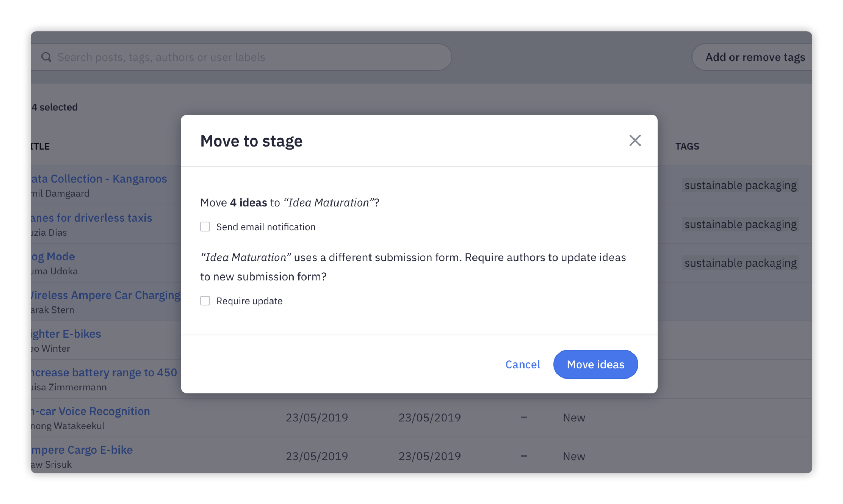The image size is (843, 504).
Task: Open Add or remove tags
Action: (754, 57)
